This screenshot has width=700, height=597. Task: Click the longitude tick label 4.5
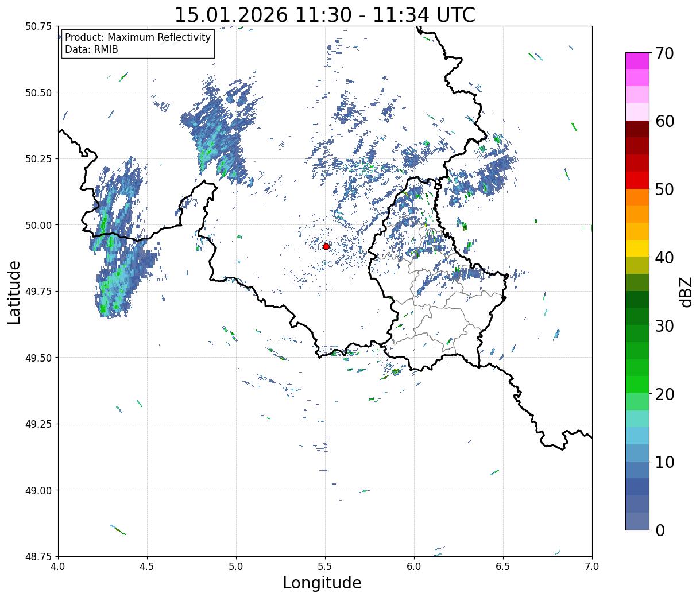coord(147,567)
